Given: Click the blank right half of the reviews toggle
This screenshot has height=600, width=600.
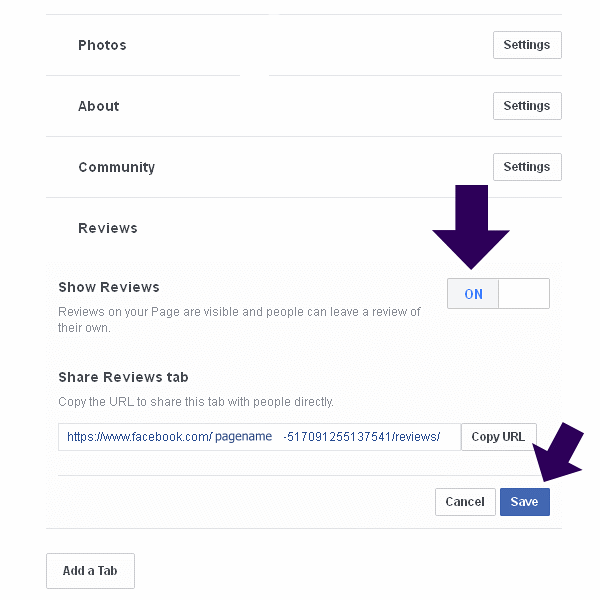Looking at the screenshot, I should tap(524, 294).
